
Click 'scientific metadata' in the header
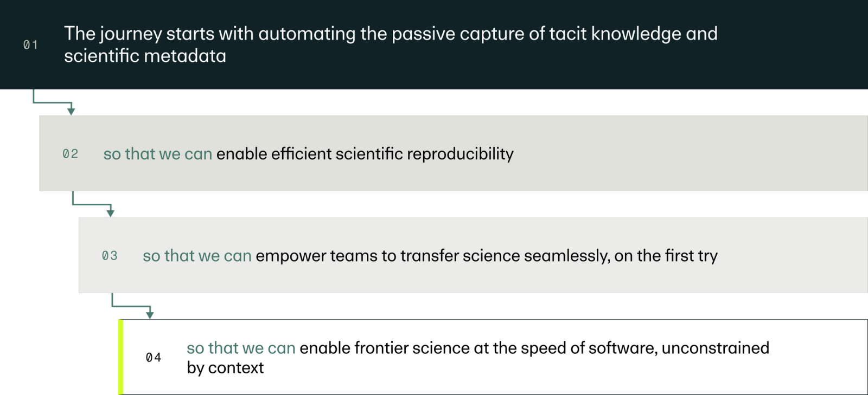145,56
